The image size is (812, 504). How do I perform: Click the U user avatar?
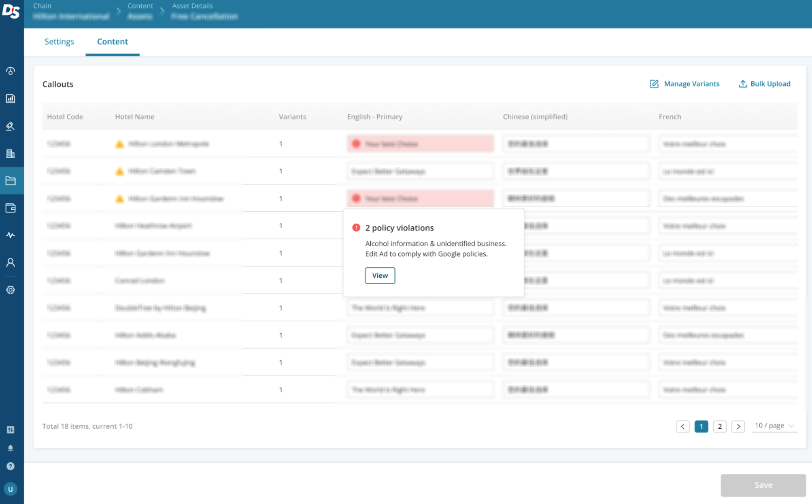pos(10,489)
